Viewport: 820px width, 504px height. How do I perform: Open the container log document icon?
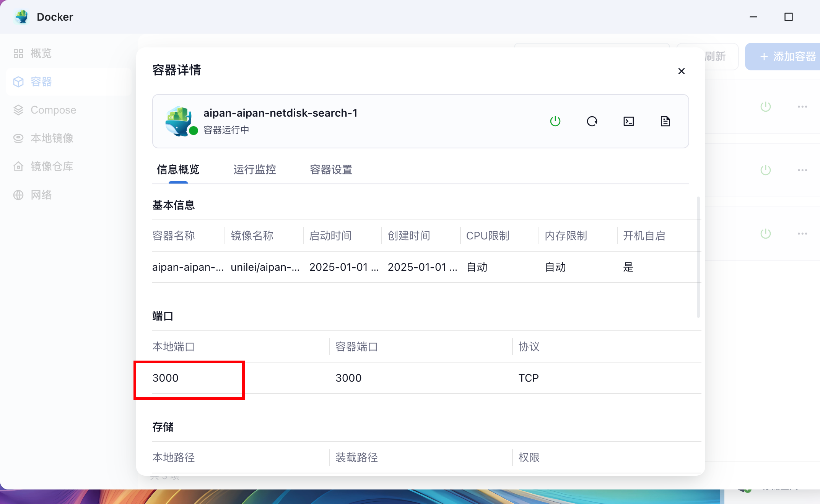[665, 121]
